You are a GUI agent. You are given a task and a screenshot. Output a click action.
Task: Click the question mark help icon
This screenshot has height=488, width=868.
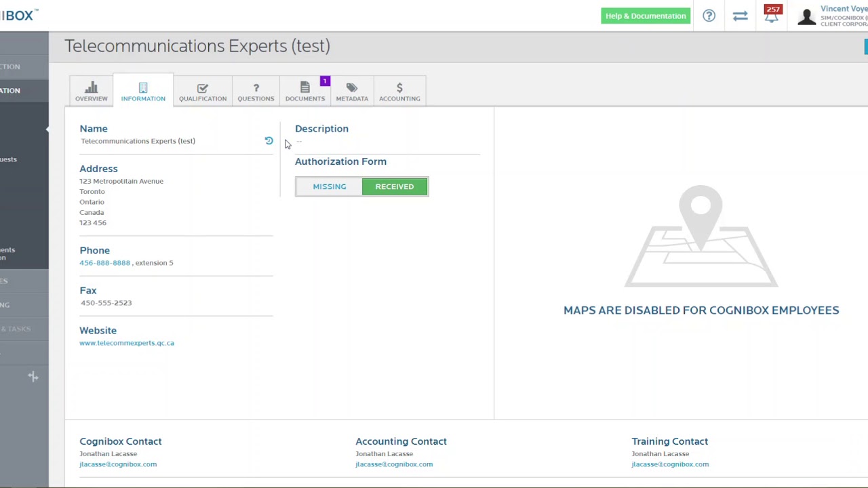pos(709,16)
